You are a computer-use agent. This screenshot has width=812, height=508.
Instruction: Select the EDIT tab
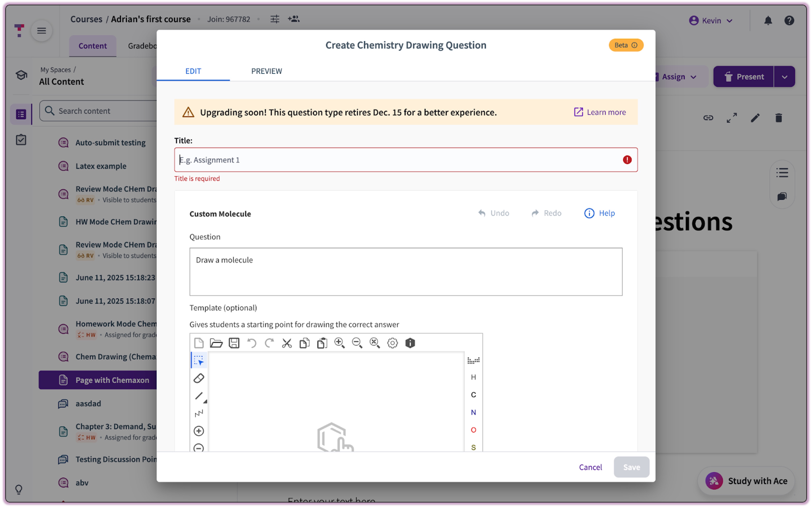coord(193,71)
